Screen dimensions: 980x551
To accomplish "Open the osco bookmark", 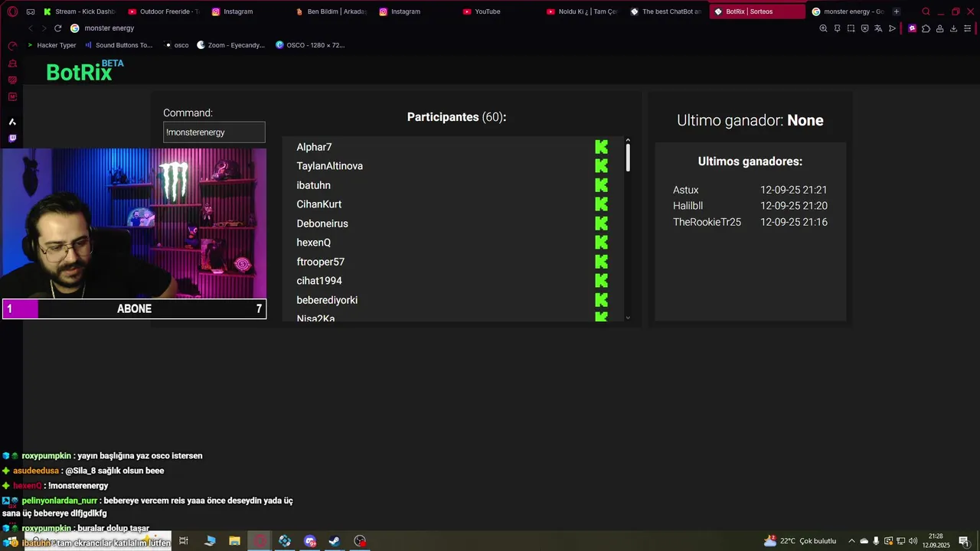I will (x=177, y=45).
